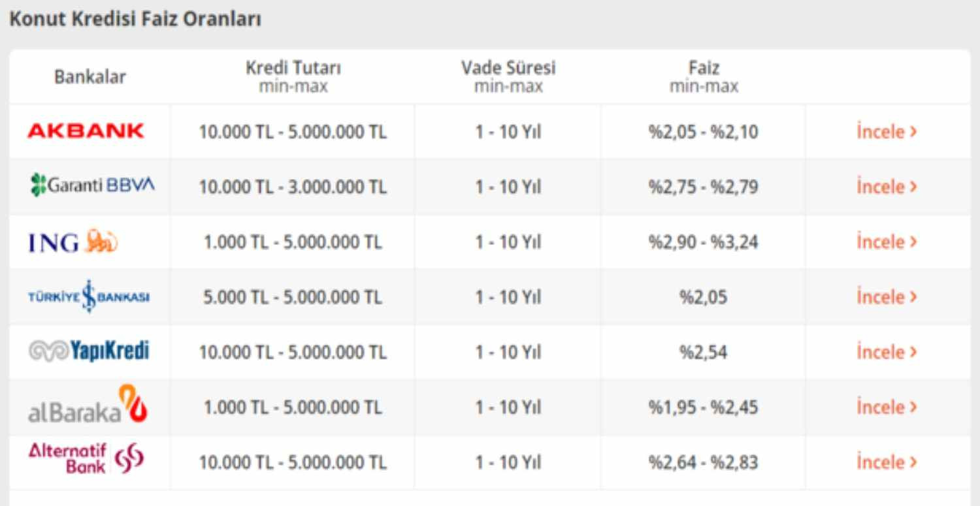Open İncele link for YapıKredi
Image resolution: width=980 pixels, height=506 pixels.
click(x=887, y=352)
